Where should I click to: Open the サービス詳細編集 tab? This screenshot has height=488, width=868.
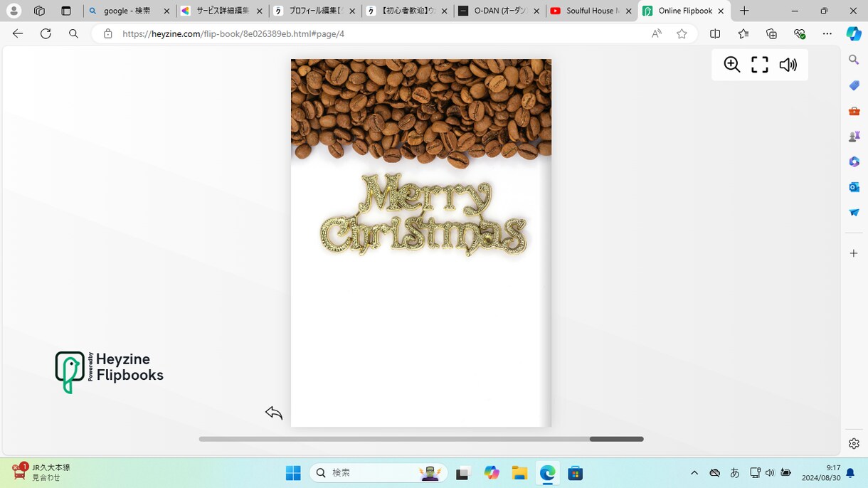click(222, 11)
